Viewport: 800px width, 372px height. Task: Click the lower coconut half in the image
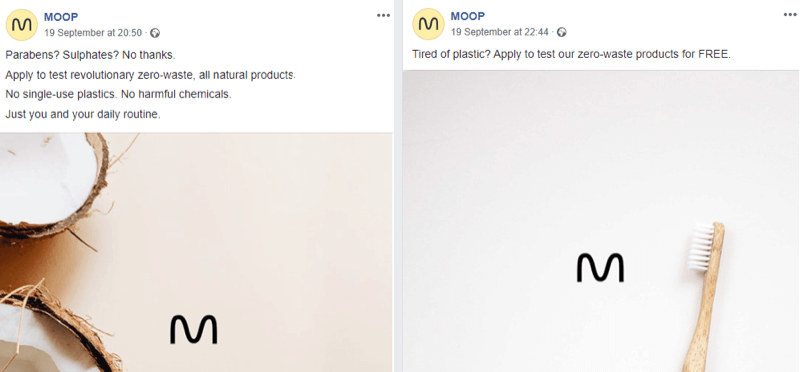pyautogui.click(x=56, y=329)
